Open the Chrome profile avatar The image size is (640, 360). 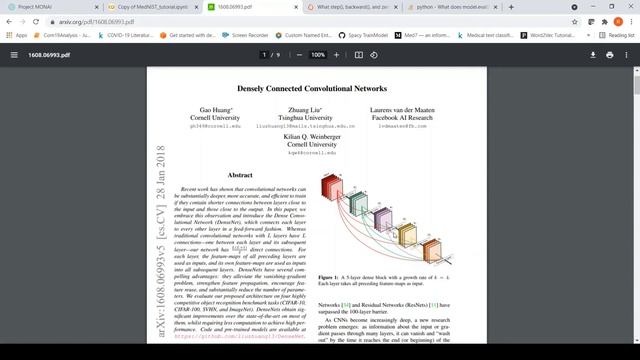click(x=618, y=22)
